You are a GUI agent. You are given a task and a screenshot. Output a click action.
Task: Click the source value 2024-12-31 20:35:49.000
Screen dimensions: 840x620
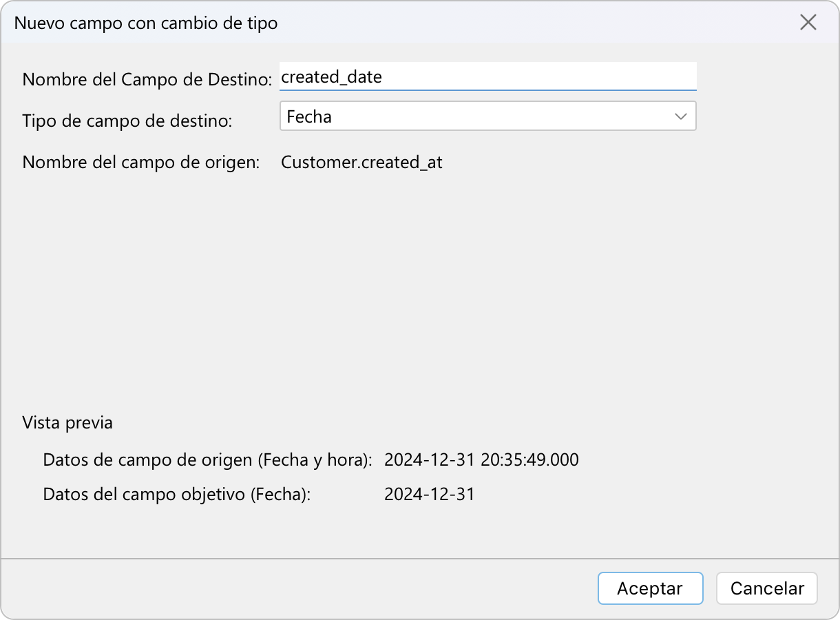[481, 459]
